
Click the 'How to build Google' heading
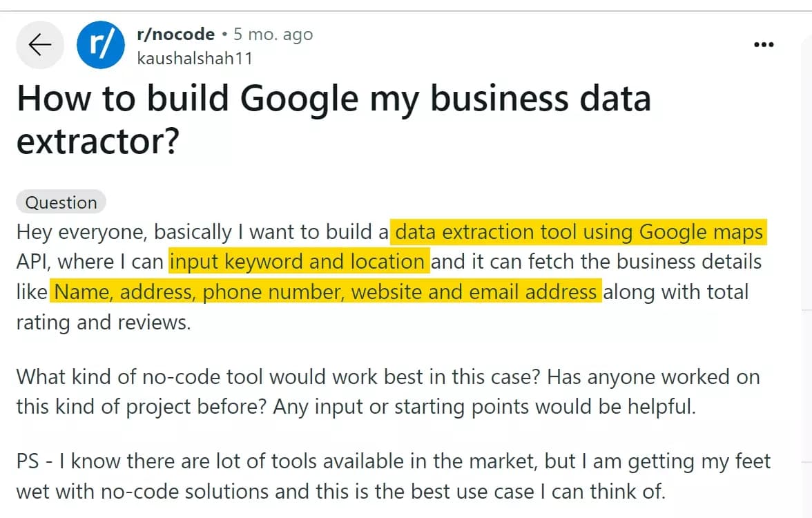click(x=333, y=98)
